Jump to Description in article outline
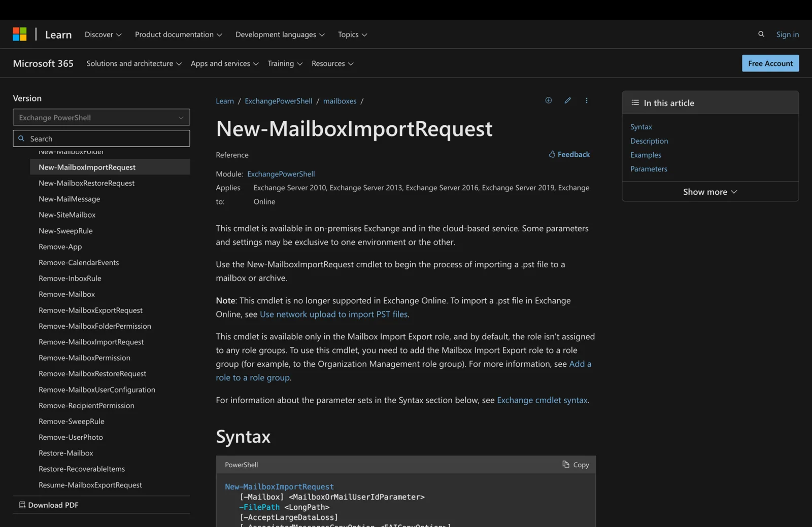The image size is (812, 527). pyautogui.click(x=649, y=141)
